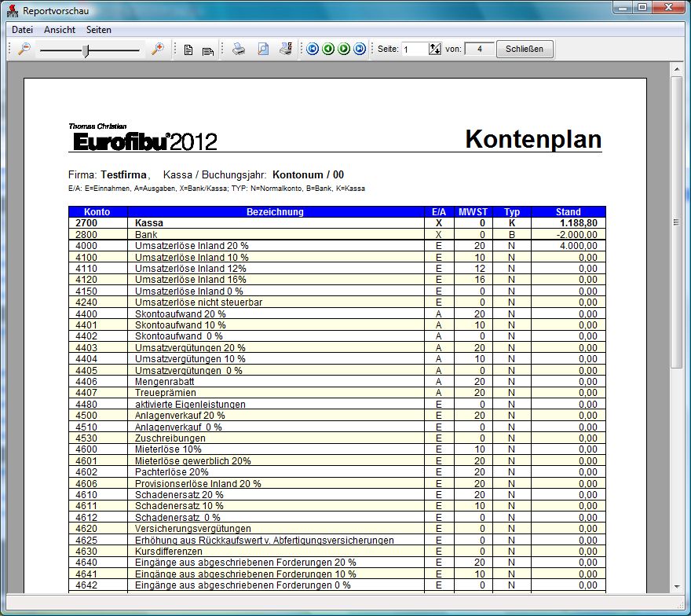Click the 'Mengenrabatt' row text

pos(164,381)
